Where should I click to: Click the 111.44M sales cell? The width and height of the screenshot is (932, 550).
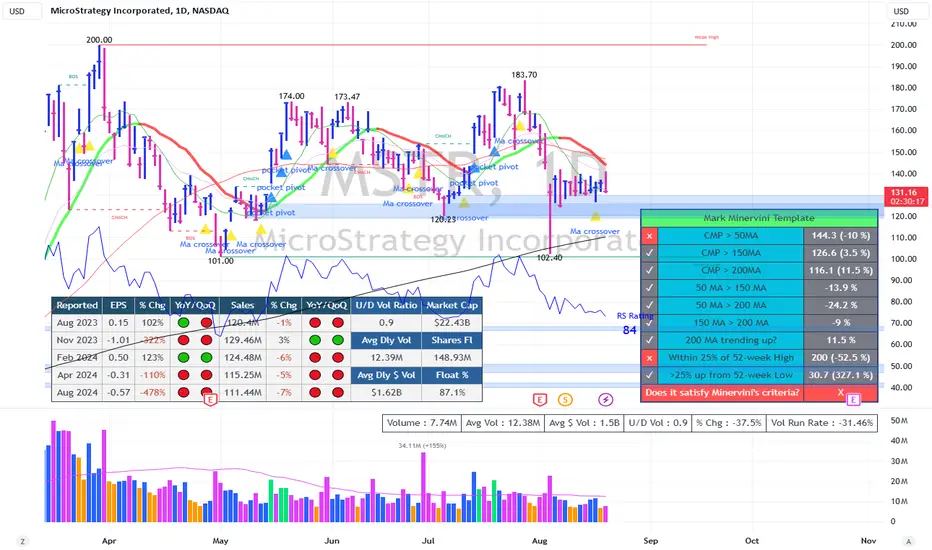[x=243, y=392]
